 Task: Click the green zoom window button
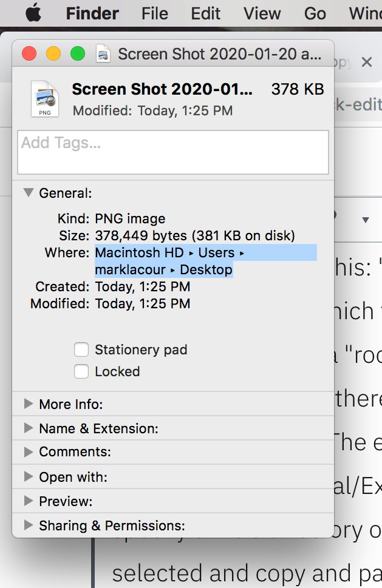pos(78,54)
